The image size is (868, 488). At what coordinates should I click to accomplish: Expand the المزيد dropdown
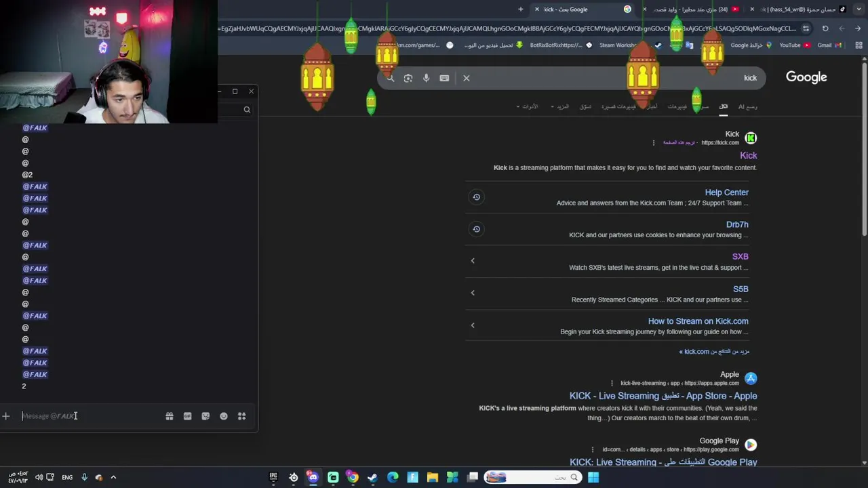[x=560, y=106]
